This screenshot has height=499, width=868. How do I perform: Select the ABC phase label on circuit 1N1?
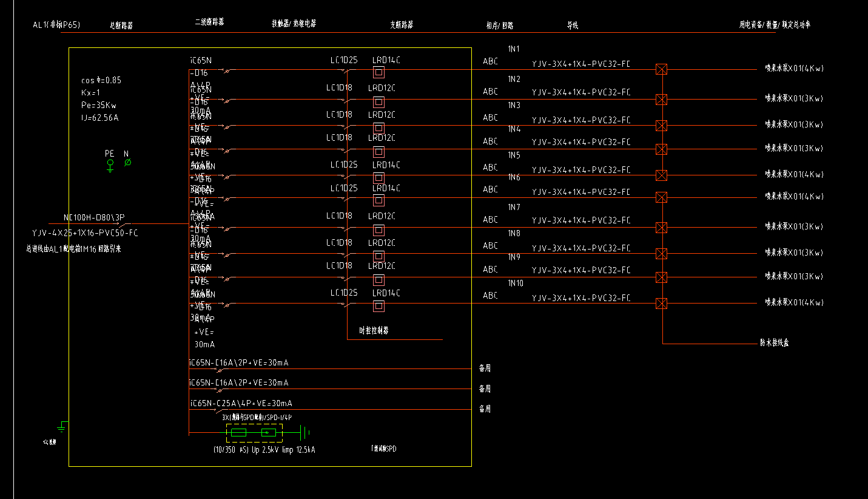pyautogui.click(x=490, y=61)
